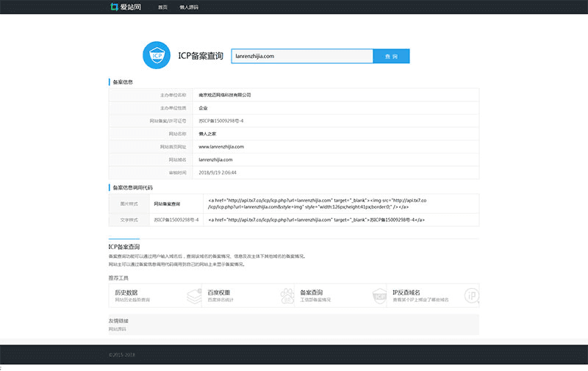Click the 百度权重 paw print icon
Image resolution: width=588 pixels, height=371 pixels.
tap(286, 295)
